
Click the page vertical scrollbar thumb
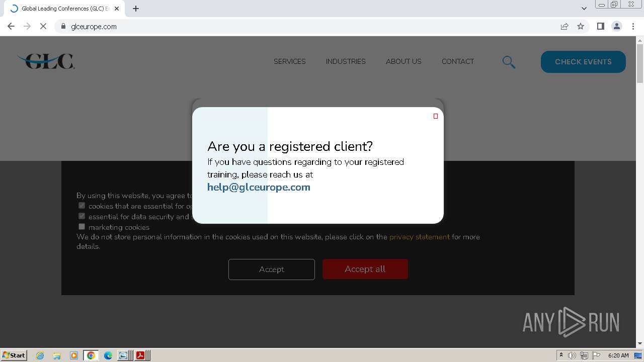(x=639, y=63)
